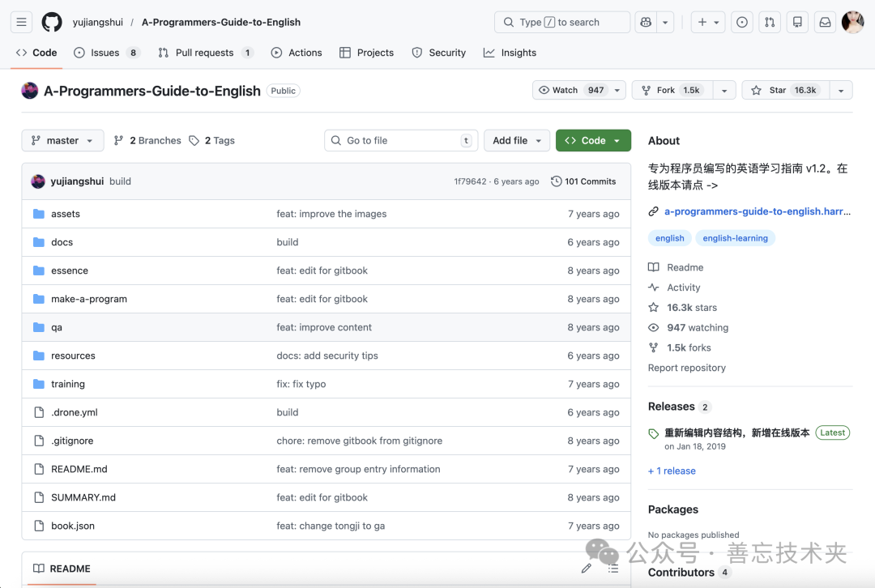This screenshot has width=875, height=588.
Task: Open the docs folder
Action: click(62, 241)
